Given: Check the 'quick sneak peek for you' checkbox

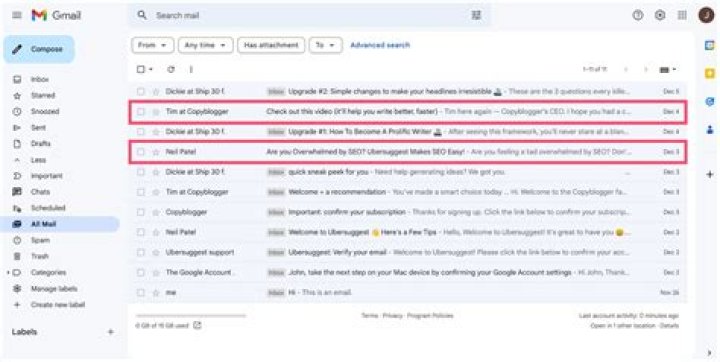Looking at the screenshot, I should point(141,172).
